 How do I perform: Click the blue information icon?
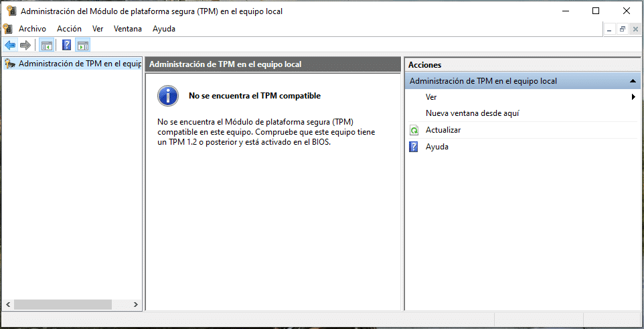coord(167,96)
